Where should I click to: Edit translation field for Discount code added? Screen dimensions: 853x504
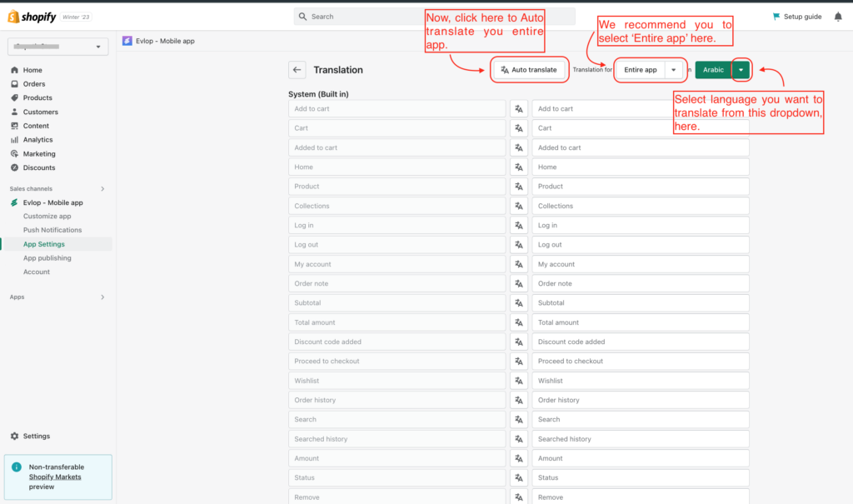641,342
